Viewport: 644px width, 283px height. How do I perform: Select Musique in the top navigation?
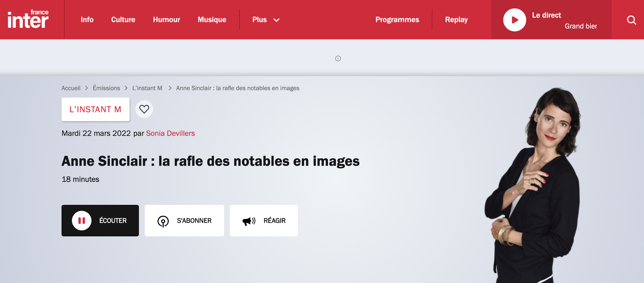pyautogui.click(x=212, y=20)
